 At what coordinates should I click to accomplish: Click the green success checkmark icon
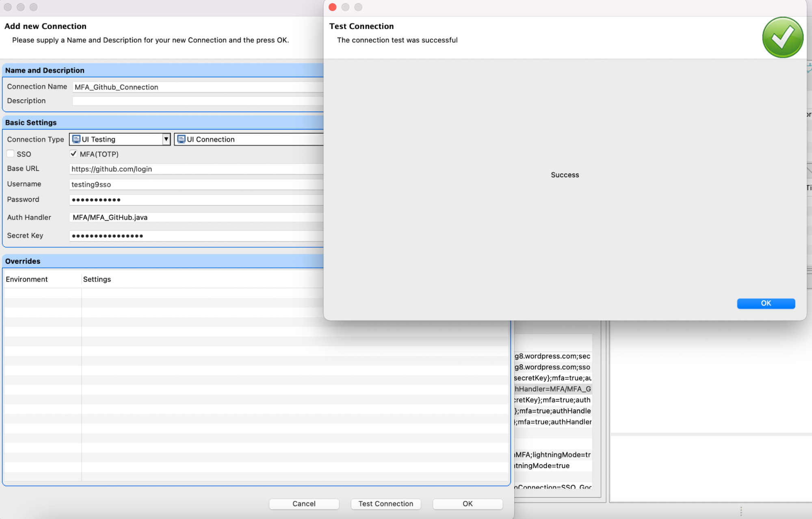click(x=782, y=37)
